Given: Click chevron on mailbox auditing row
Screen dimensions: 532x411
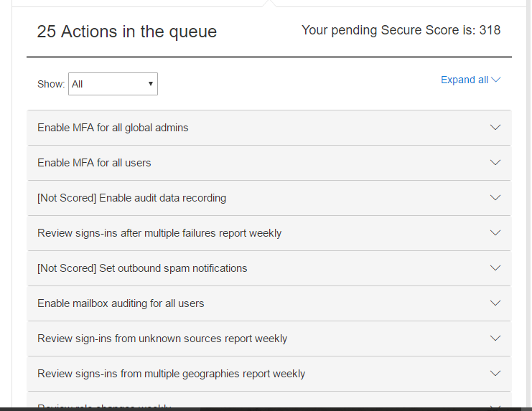Looking at the screenshot, I should (495, 303).
